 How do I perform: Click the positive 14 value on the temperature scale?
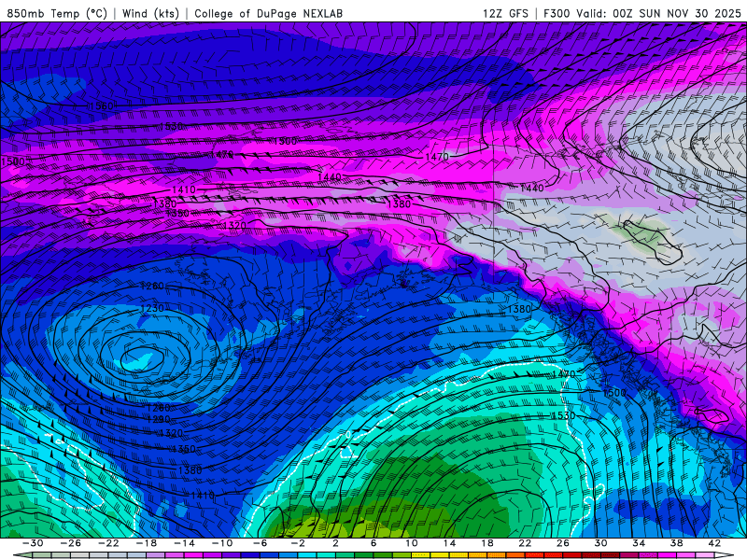(449, 543)
